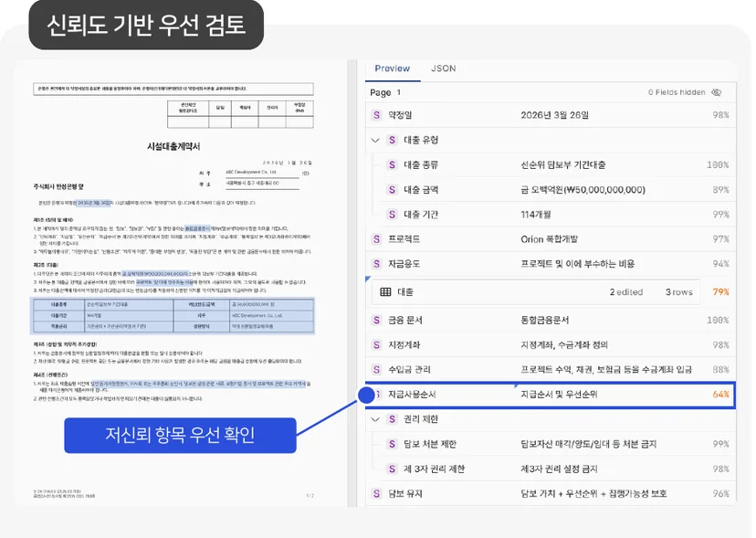This screenshot has height=538, width=756.
Task: Click the 통합금융문서 value
Action: [545, 321]
